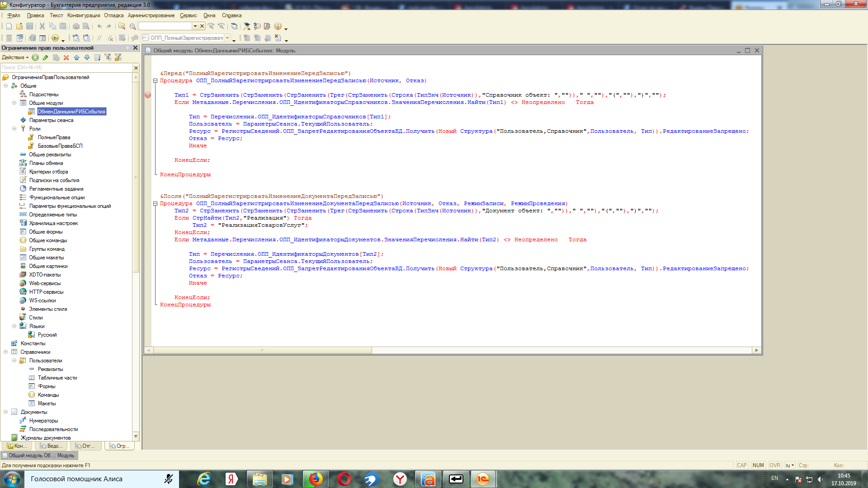Collapse the Общие tree node
This screenshot has height=488, width=868.
pyautogui.click(x=6, y=86)
